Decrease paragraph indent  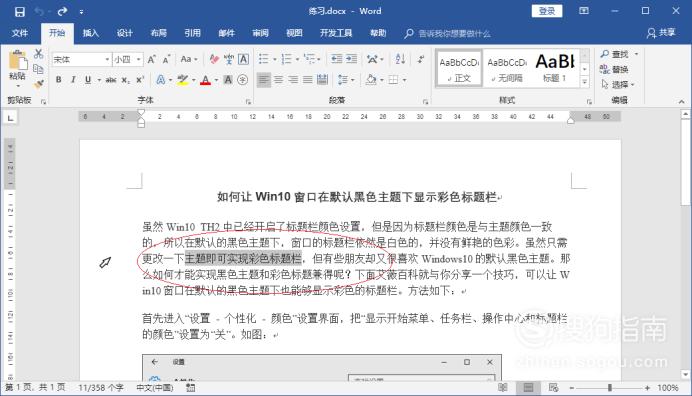[x=337, y=59]
